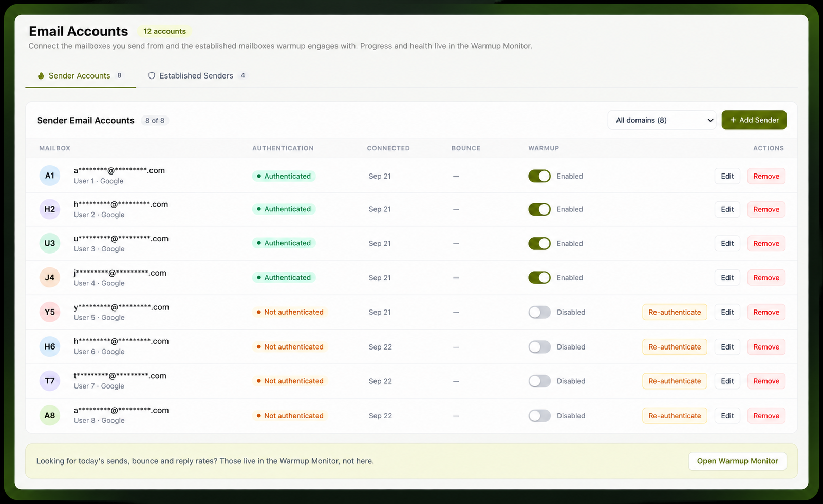
Task: Open the All domains (8) dropdown
Action: point(662,120)
